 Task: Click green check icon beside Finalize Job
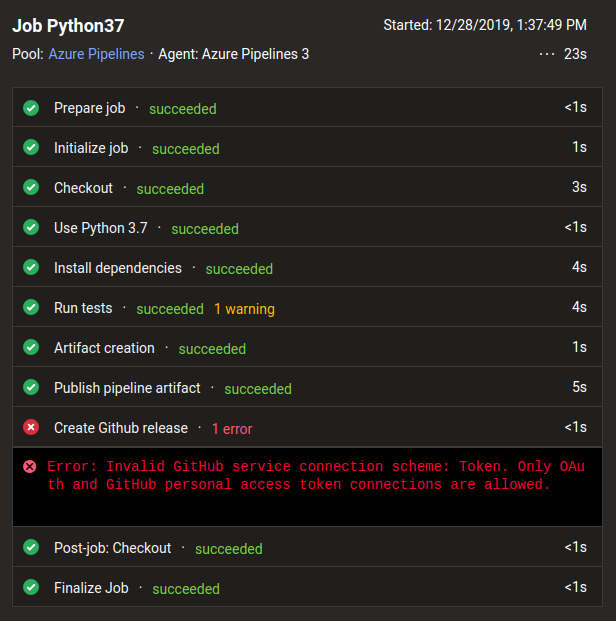click(31, 587)
